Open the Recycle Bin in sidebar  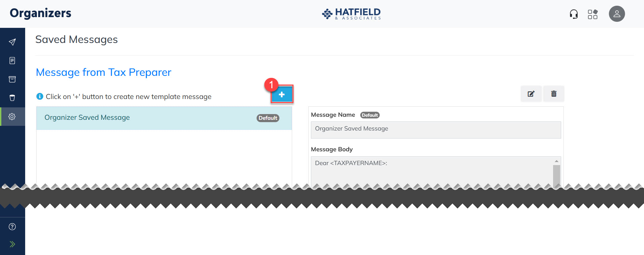[12, 98]
